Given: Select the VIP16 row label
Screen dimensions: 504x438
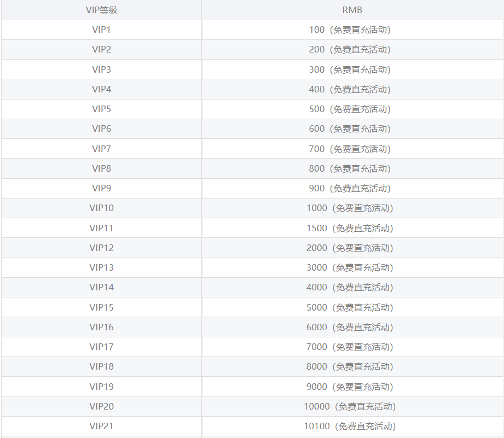Looking at the screenshot, I should (x=101, y=327).
